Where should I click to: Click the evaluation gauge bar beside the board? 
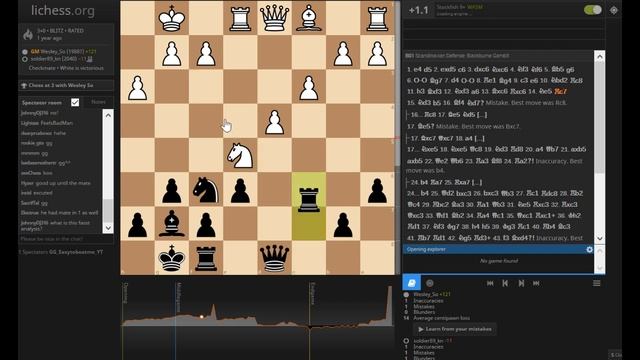[398, 138]
